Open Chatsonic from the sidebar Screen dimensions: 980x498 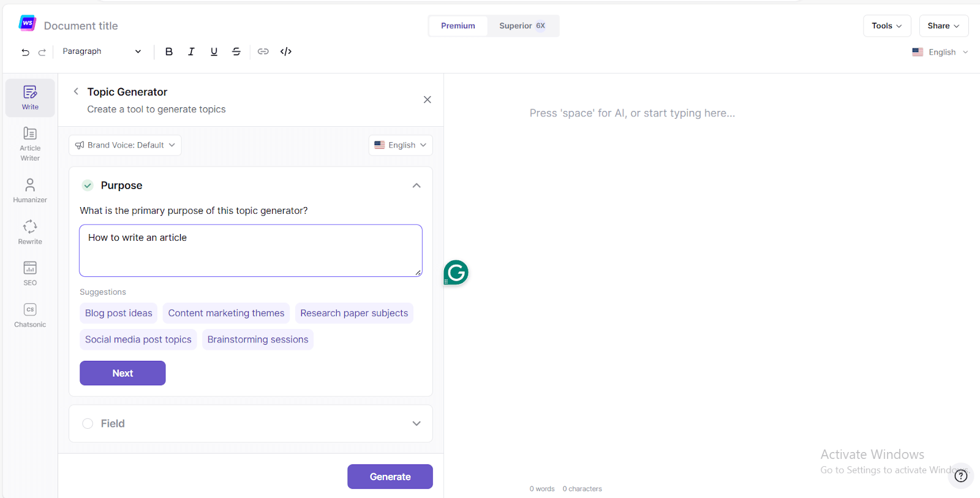point(30,315)
